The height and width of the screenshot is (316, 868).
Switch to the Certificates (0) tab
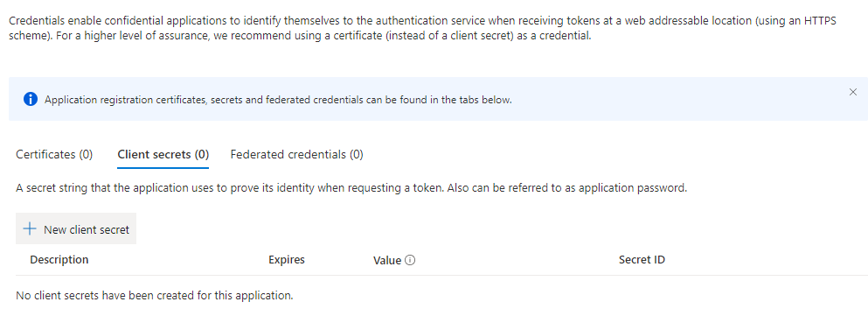pyautogui.click(x=54, y=155)
